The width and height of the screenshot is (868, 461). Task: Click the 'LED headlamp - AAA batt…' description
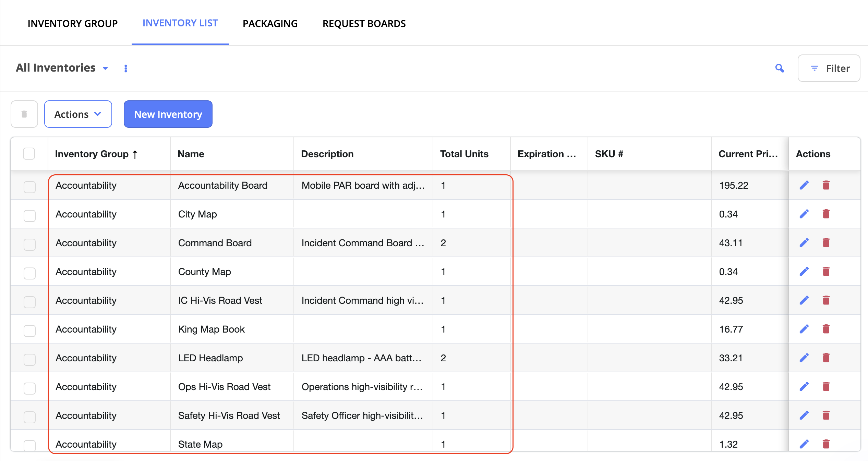361,358
